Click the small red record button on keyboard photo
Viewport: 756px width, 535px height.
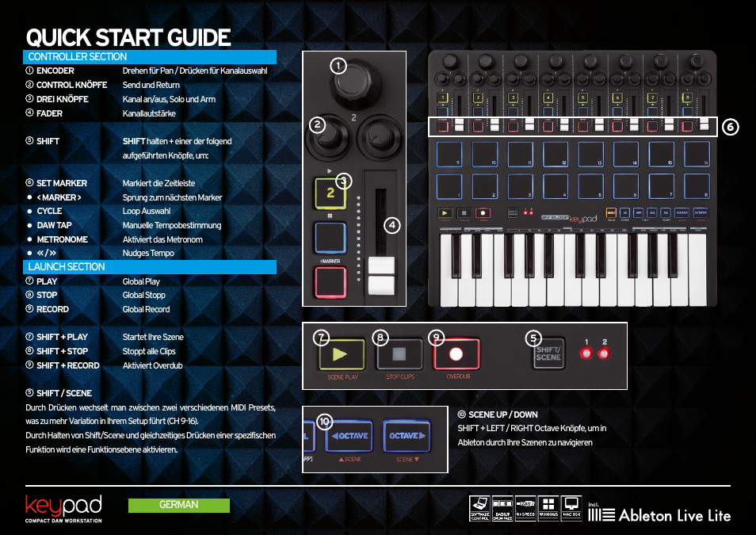tap(483, 212)
